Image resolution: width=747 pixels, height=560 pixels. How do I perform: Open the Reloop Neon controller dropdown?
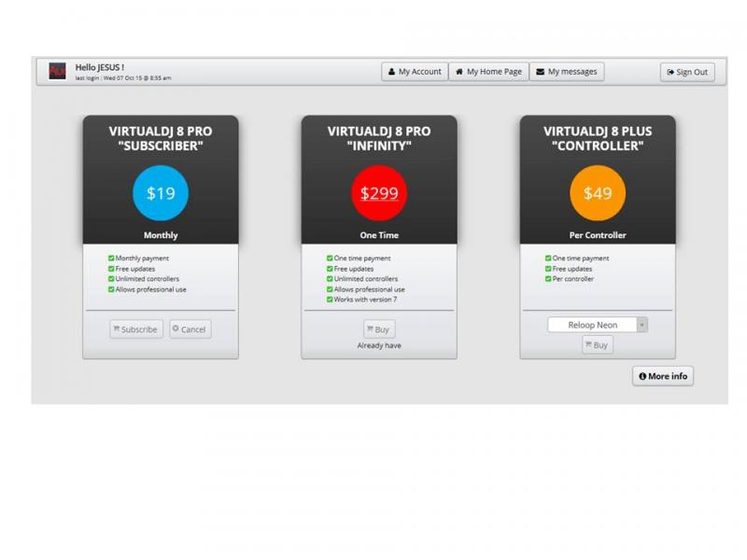593,325
